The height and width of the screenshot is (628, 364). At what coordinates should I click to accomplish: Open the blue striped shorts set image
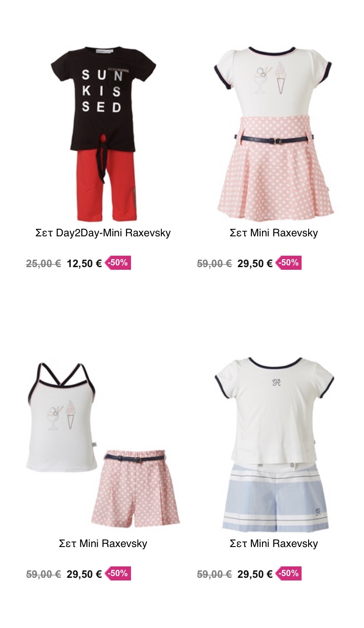pos(273,444)
